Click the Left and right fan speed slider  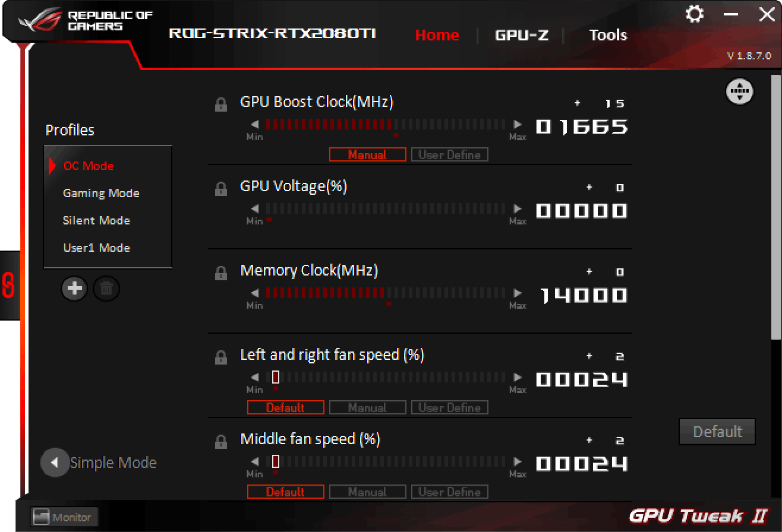click(x=386, y=378)
